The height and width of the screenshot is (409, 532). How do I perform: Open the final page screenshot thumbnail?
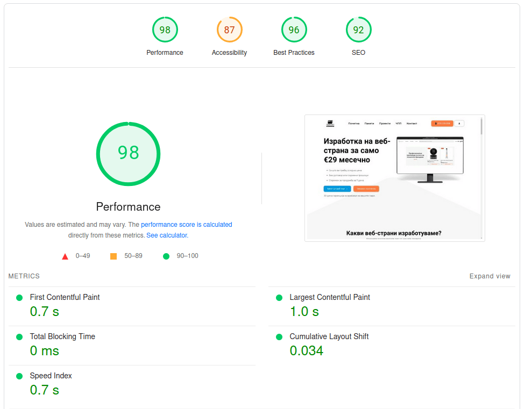click(x=394, y=178)
